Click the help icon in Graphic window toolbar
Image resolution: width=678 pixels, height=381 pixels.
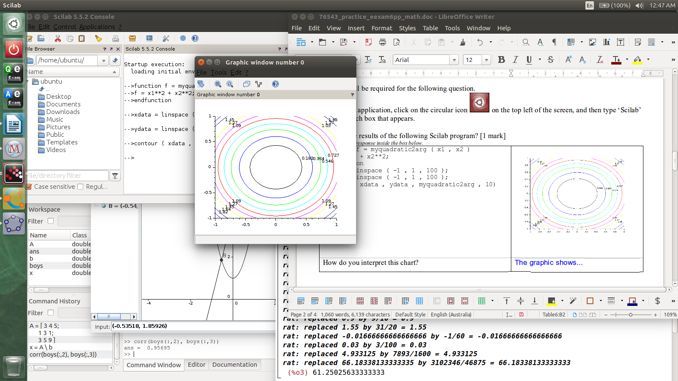click(275, 84)
